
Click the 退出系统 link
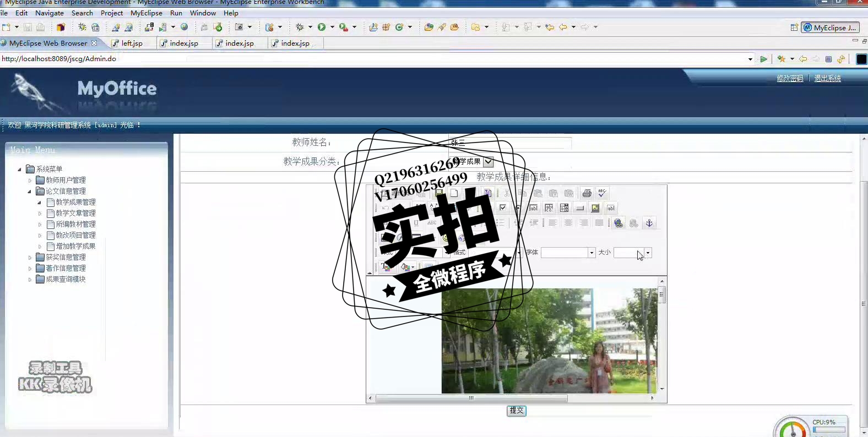pos(827,78)
